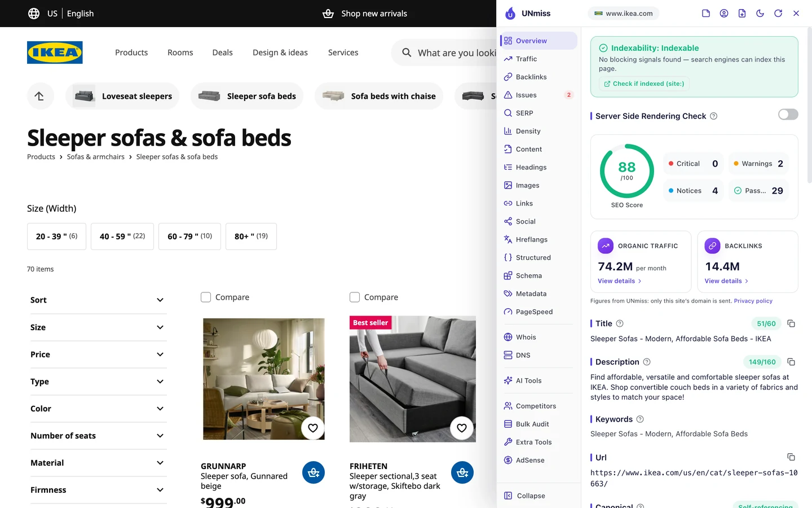Favorite the GRUNNARP sofa with heart icon
This screenshot has height=508, width=812.
313,428
